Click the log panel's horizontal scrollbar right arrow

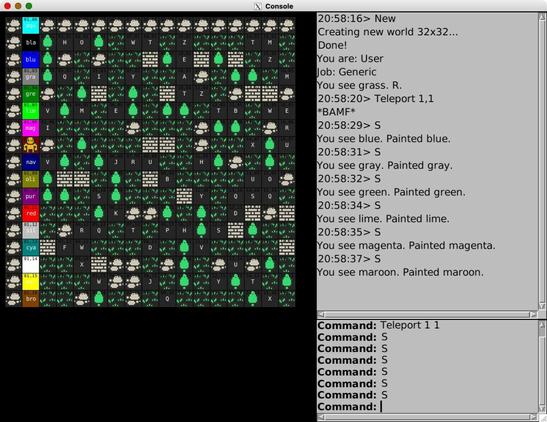[533, 314]
